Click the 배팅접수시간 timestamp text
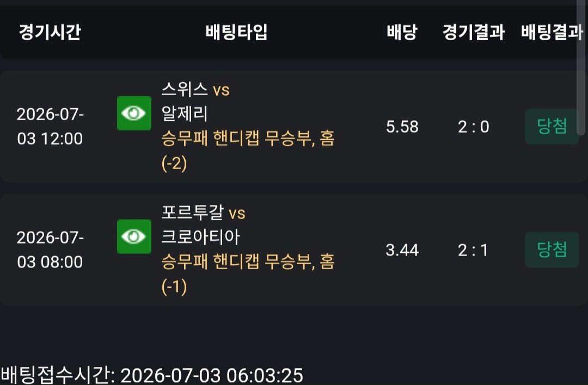 point(152,375)
